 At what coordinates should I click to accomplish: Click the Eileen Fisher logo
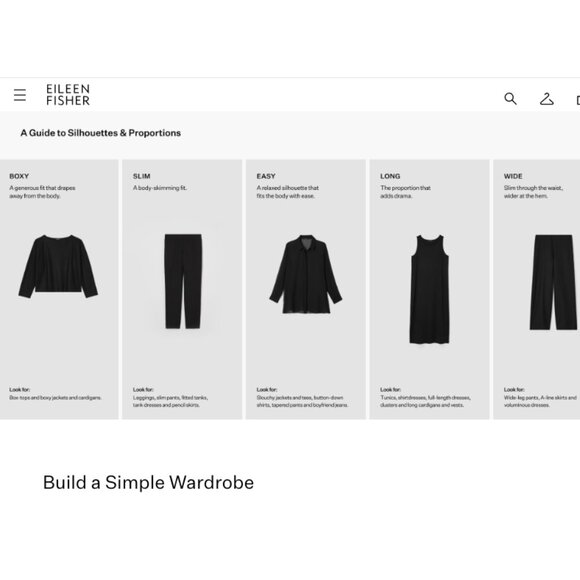[68, 95]
